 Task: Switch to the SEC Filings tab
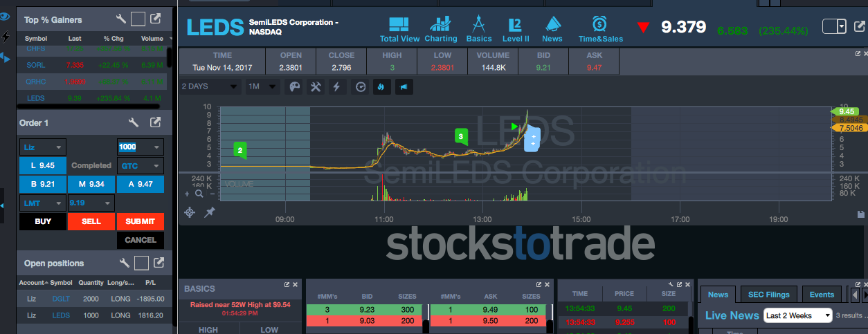click(x=768, y=295)
